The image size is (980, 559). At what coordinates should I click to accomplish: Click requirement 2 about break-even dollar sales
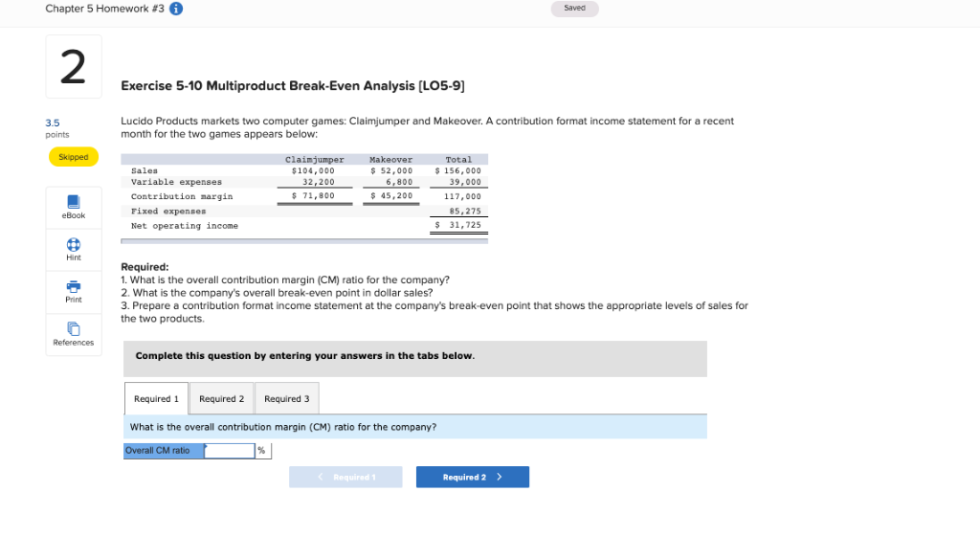pyautogui.click(x=277, y=293)
